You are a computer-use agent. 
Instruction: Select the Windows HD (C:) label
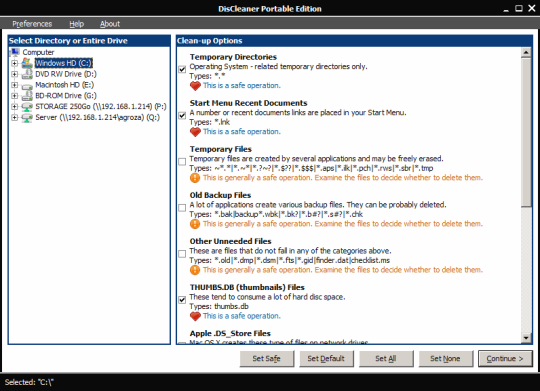point(64,63)
